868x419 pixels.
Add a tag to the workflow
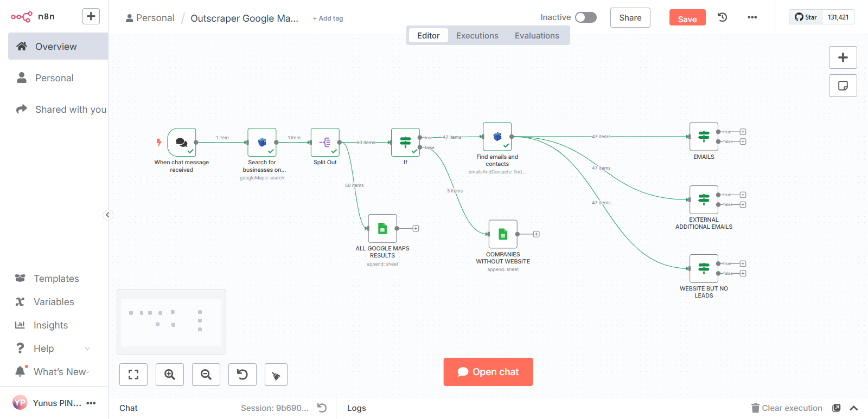coord(328,18)
